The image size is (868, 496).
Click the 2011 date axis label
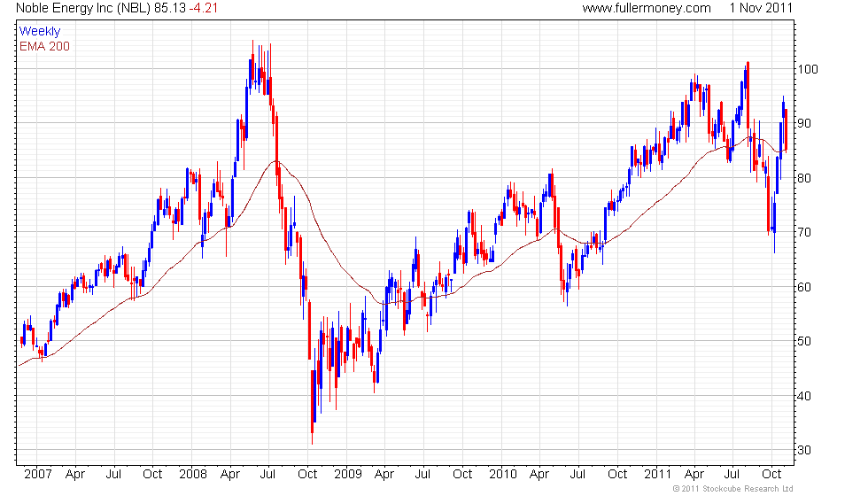pos(657,475)
